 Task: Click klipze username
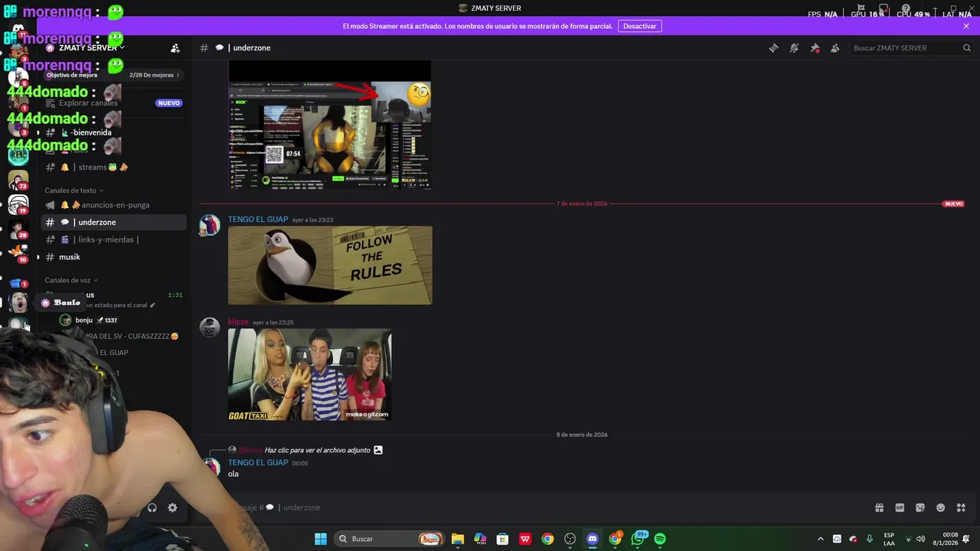[238, 322]
